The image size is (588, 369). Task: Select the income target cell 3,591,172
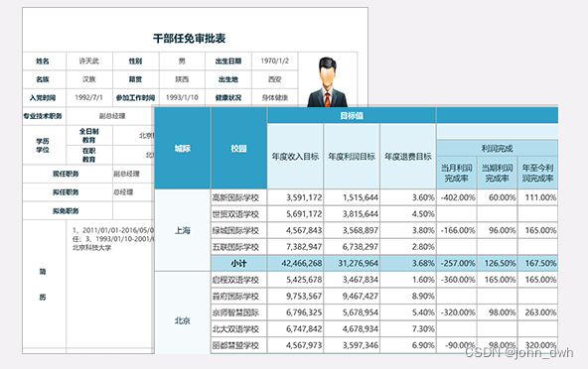[295, 197]
